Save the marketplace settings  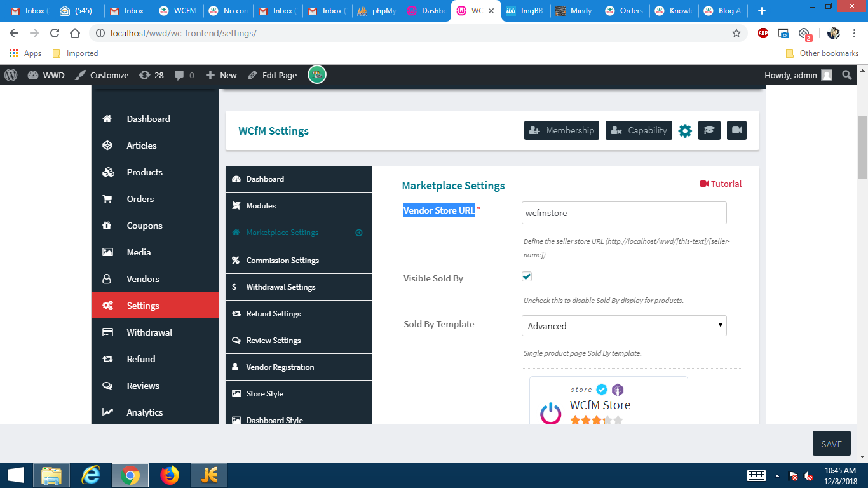tap(831, 444)
